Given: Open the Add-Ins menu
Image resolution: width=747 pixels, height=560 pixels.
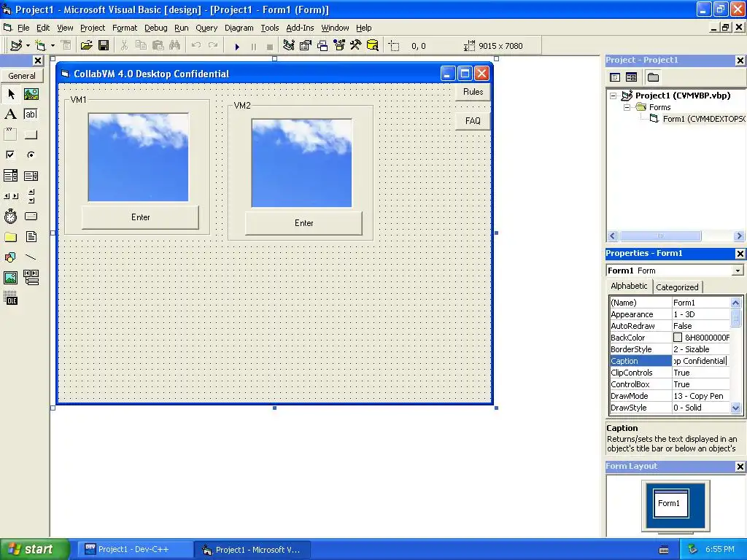Looking at the screenshot, I should tap(300, 28).
